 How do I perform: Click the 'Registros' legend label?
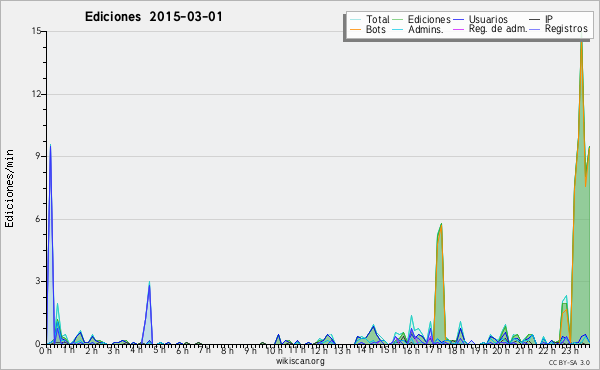[566, 29]
